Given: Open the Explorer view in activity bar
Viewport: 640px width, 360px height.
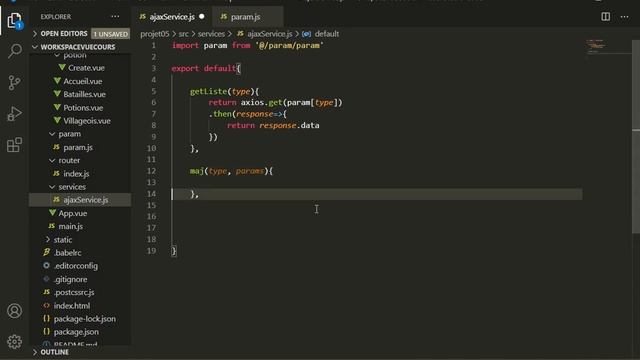Looking at the screenshot, I should click(x=14, y=20).
